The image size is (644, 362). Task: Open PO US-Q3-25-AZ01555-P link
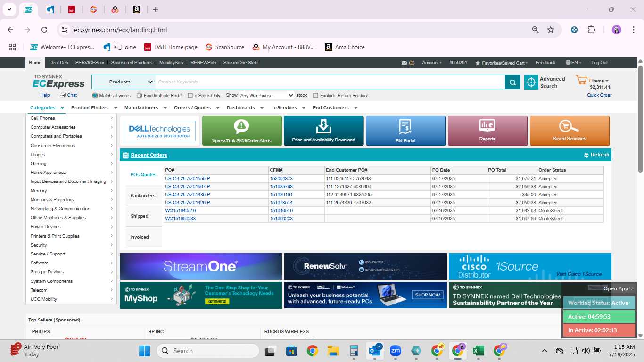click(188, 179)
